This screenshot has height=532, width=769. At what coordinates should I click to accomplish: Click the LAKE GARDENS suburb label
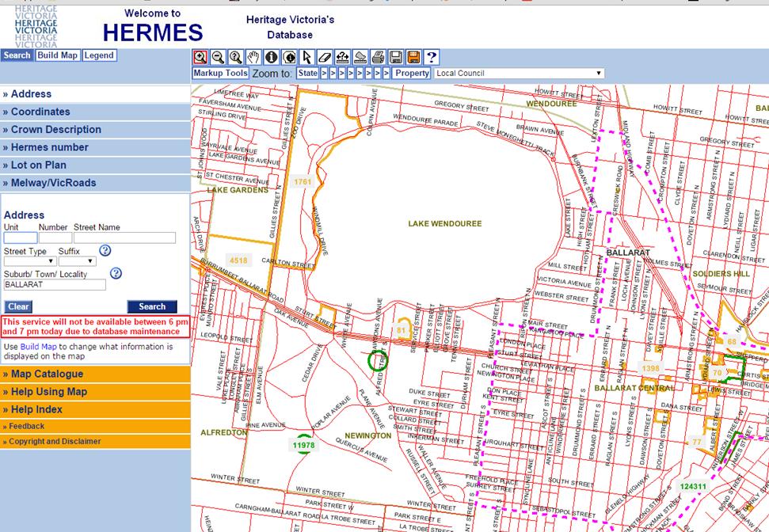(x=238, y=190)
